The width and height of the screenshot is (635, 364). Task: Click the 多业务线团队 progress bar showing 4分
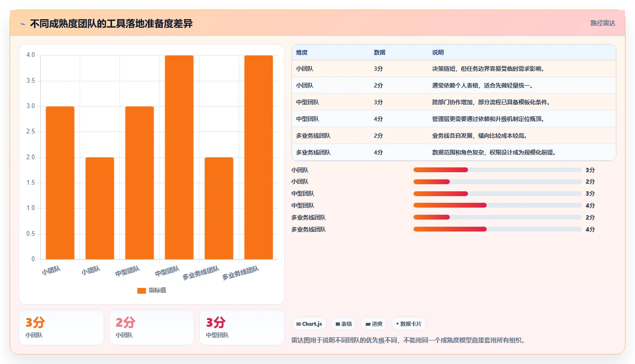[x=497, y=229]
